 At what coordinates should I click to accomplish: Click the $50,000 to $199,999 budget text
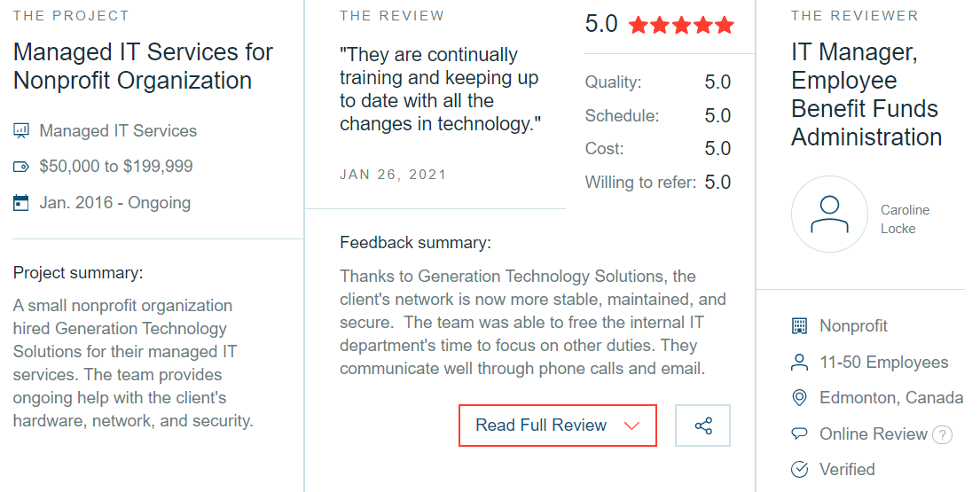click(x=116, y=167)
